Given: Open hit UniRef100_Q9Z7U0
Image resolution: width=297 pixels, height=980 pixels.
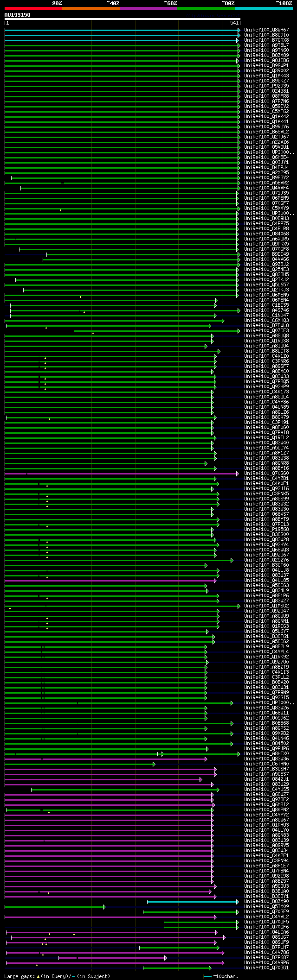Looking at the screenshot, I should coord(266,662).
